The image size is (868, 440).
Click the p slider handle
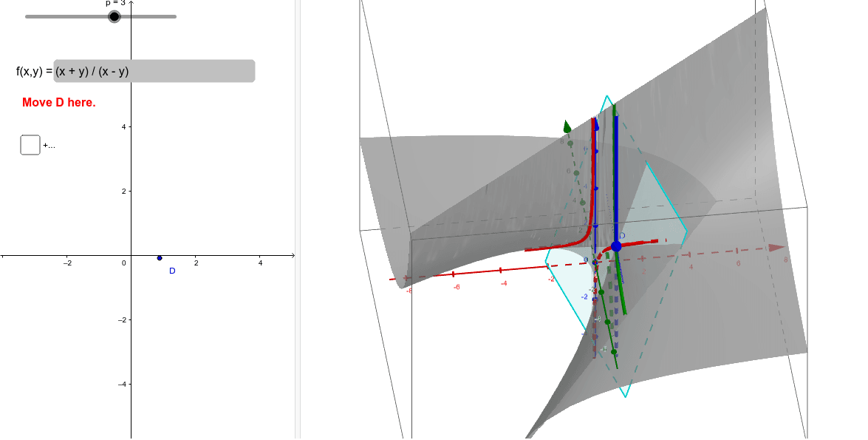(x=115, y=16)
